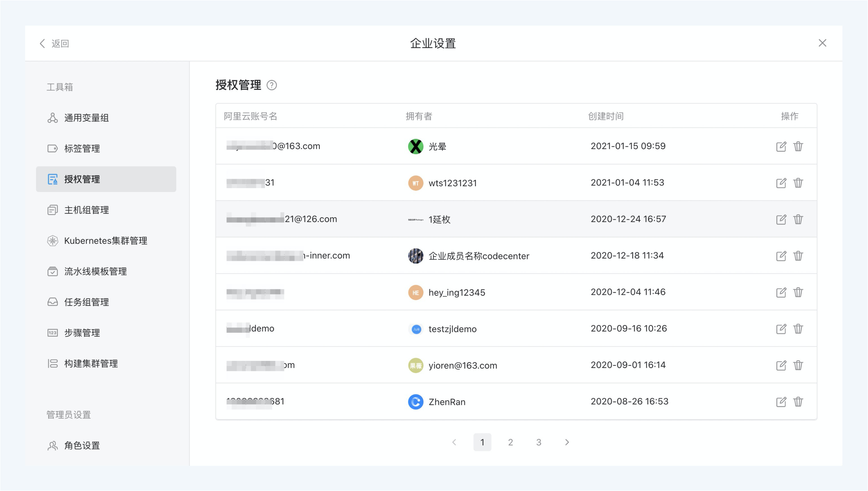Image resolution: width=868 pixels, height=491 pixels.
Task: Go to Kubernetes集群管理
Action: (106, 241)
